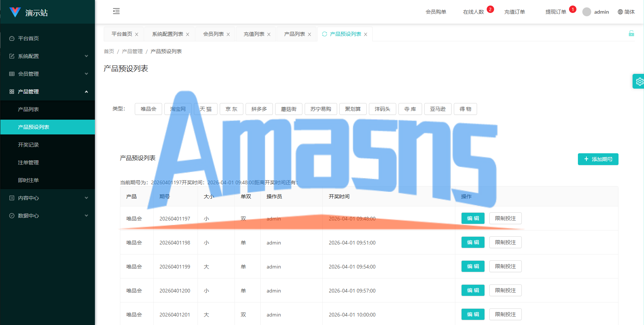This screenshot has width=644, height=325.
Task: Expand 内容中心 sidebar menu
Action: coord(48,198)
